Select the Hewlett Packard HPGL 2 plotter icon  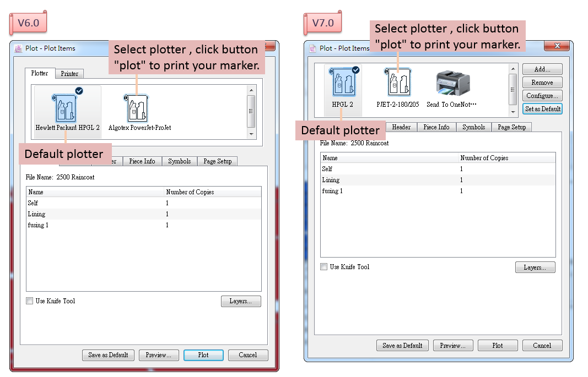click(67, 108)
